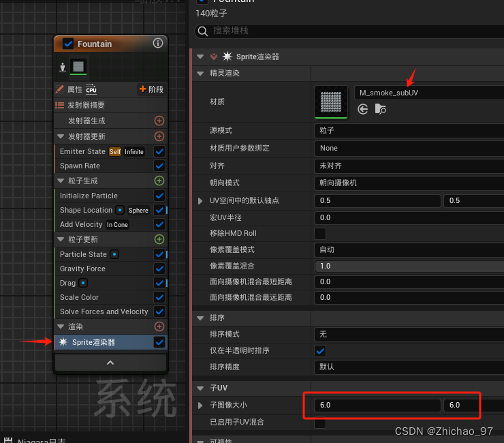Toggle the Fountain emitter enabled checkbox
The height and width of the screenshot is (443, 504).
(68, 44)
